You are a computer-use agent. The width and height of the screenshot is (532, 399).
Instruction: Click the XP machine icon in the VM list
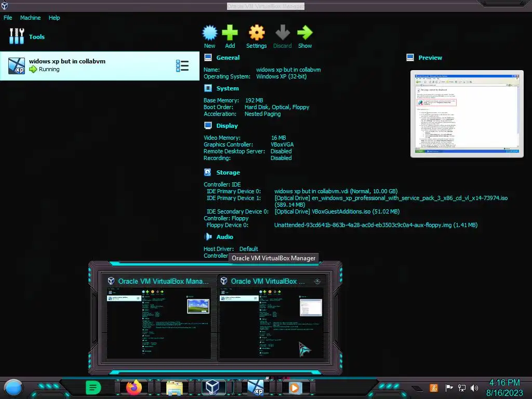[x=17, y=66]
